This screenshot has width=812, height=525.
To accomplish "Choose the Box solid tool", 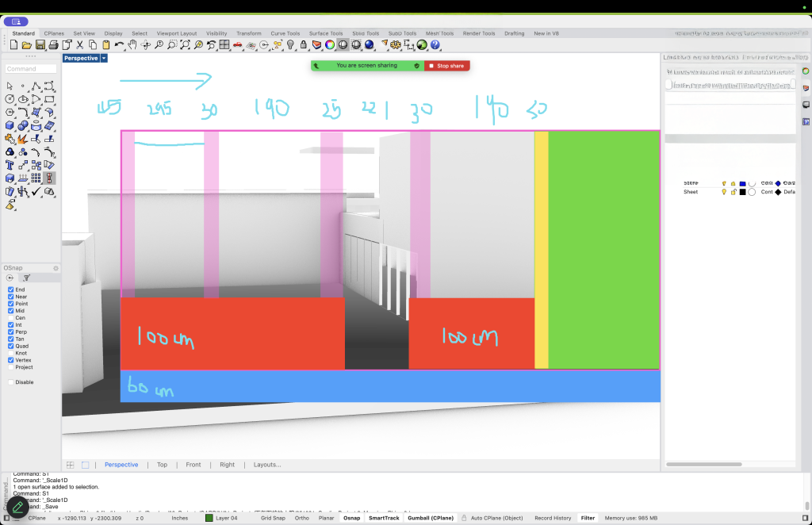I will (x=10, y=125).
